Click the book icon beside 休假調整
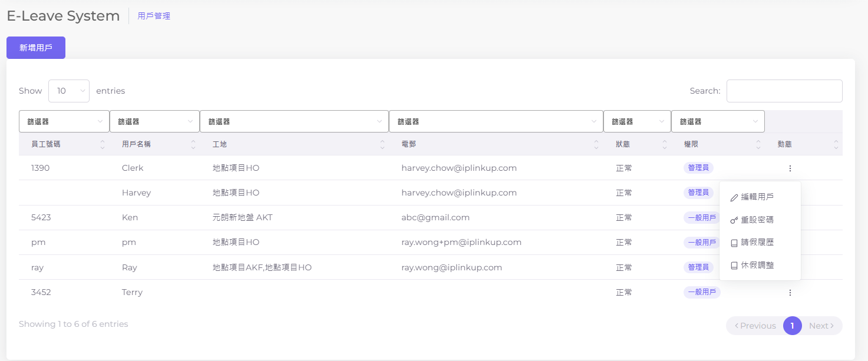The height and width of the screenshot is (361, 868). pos(734,266)
